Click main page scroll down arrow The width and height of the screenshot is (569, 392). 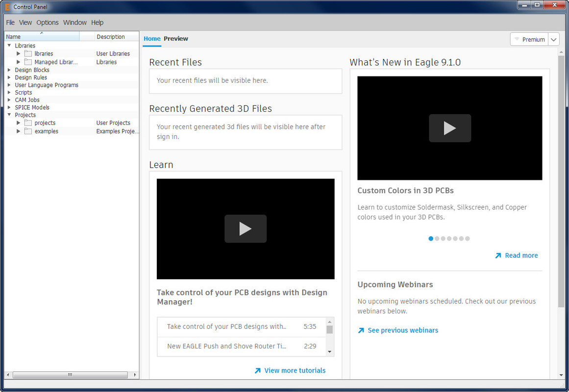coord(561,375)
